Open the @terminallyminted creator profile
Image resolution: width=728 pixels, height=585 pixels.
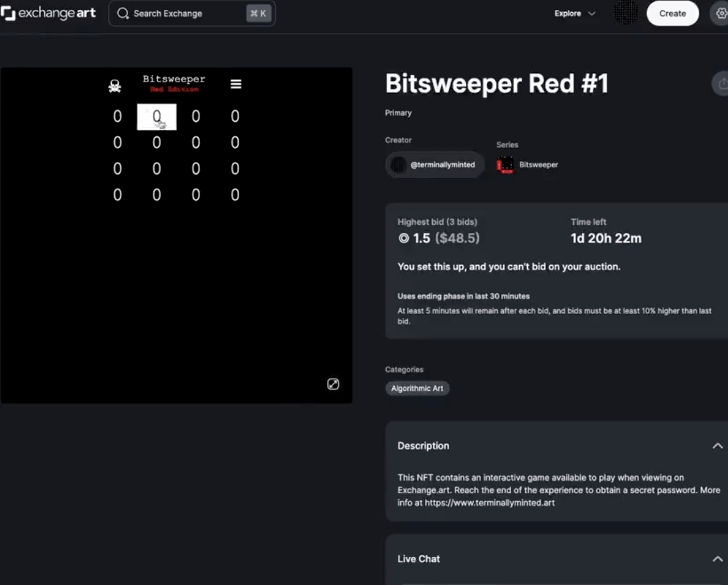click(x=435, y=165)
